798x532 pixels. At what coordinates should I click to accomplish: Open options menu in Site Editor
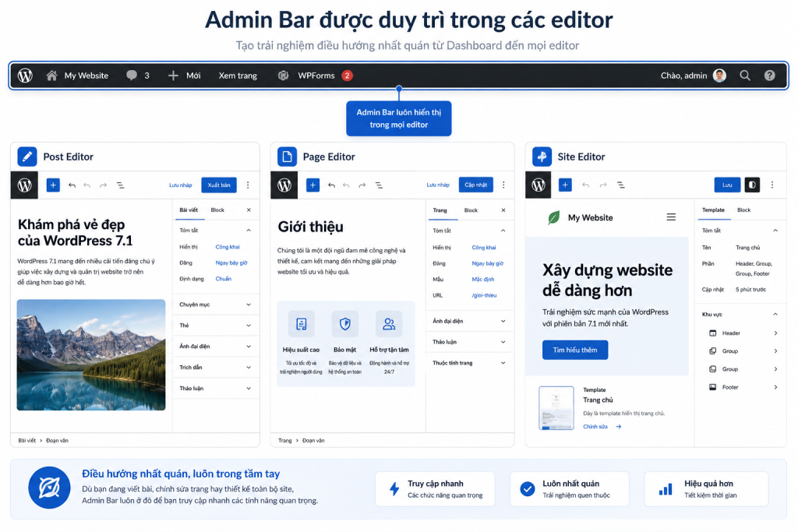(772, 185)
